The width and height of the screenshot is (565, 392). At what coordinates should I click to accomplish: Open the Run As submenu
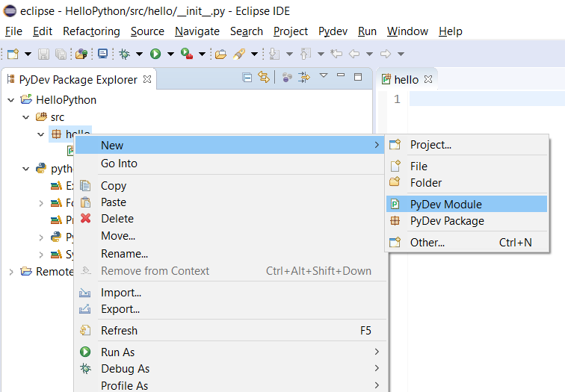(x=231, y=352)
